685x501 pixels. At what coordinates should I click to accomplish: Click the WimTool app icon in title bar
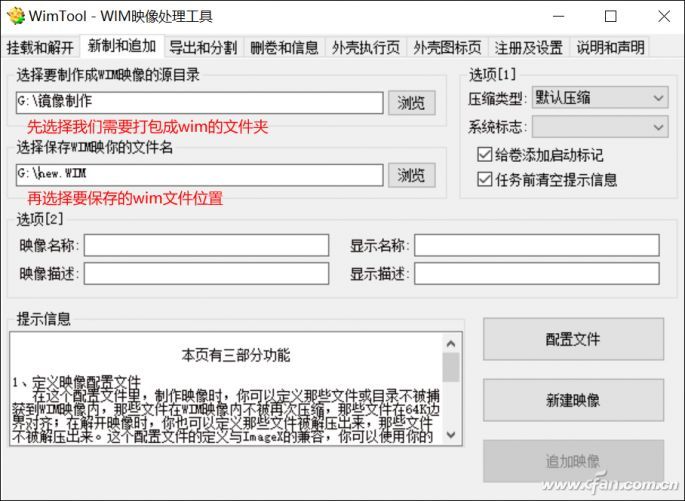(x=16, y=16)
